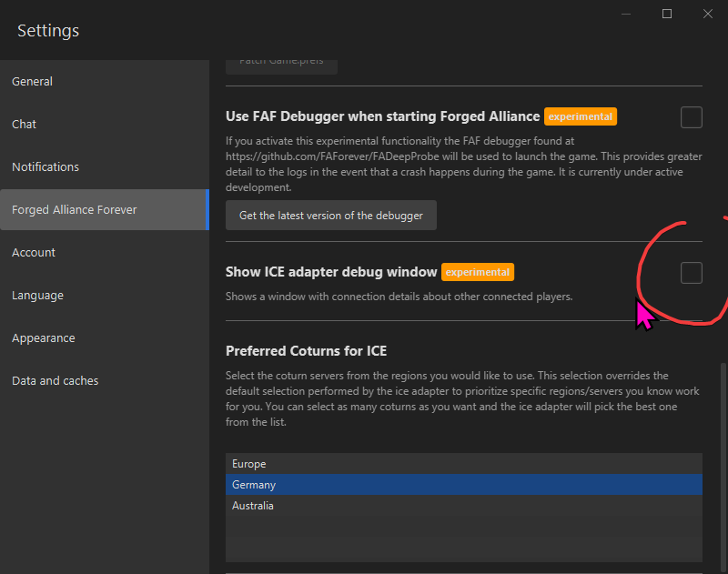The image size is (728, 574).
Task: Open the Account settings section
Action: [105, 252]
